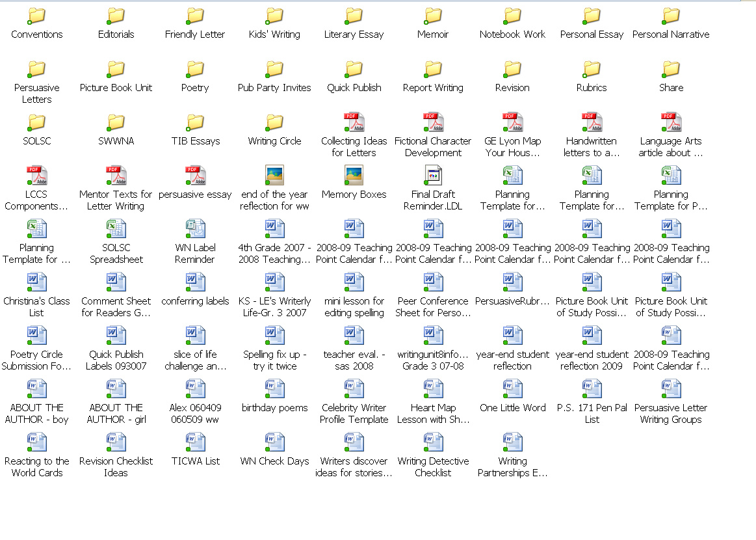This screenshot has height=540, width=756.
Task: Select the birthday poems document
Action: (275, 390)
